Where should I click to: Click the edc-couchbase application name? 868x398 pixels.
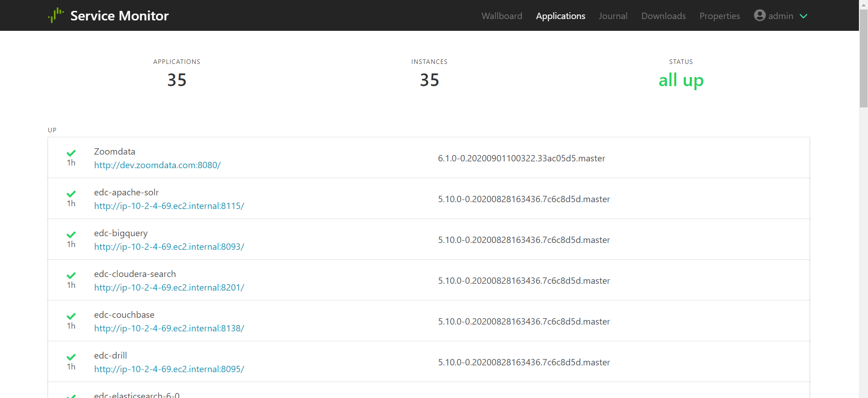click(x=124, y=315)
